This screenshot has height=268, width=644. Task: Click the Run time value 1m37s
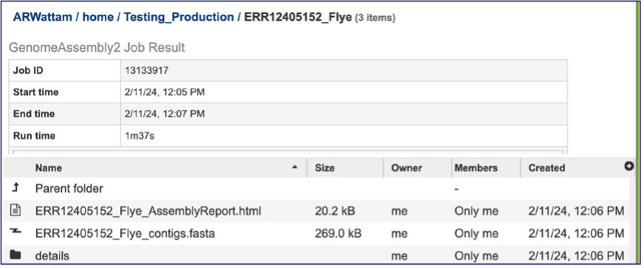coord(139,136)
